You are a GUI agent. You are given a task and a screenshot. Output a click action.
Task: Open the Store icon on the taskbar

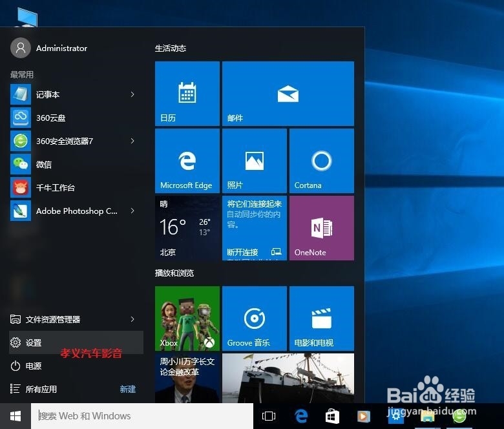(332, 417)
